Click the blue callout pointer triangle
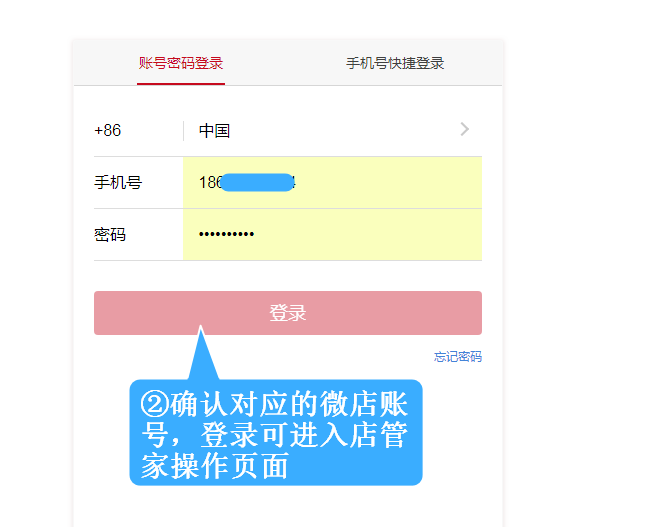The image size is (667, 527). (202, 354)
